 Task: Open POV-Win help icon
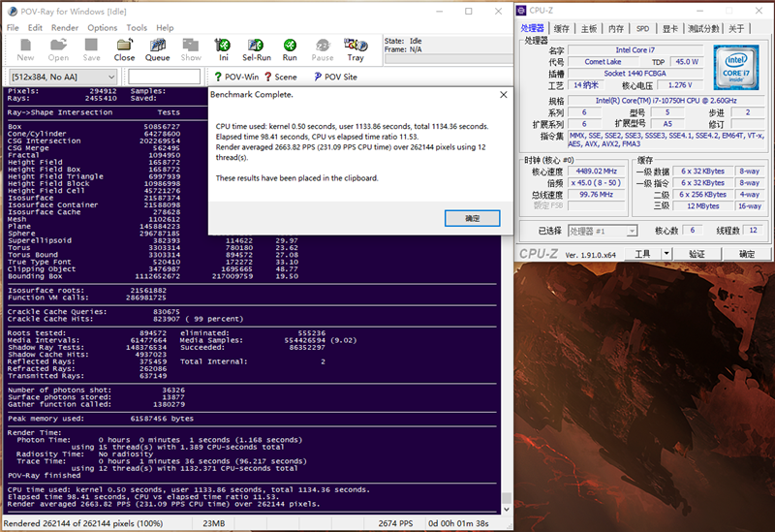click(236, 77)
